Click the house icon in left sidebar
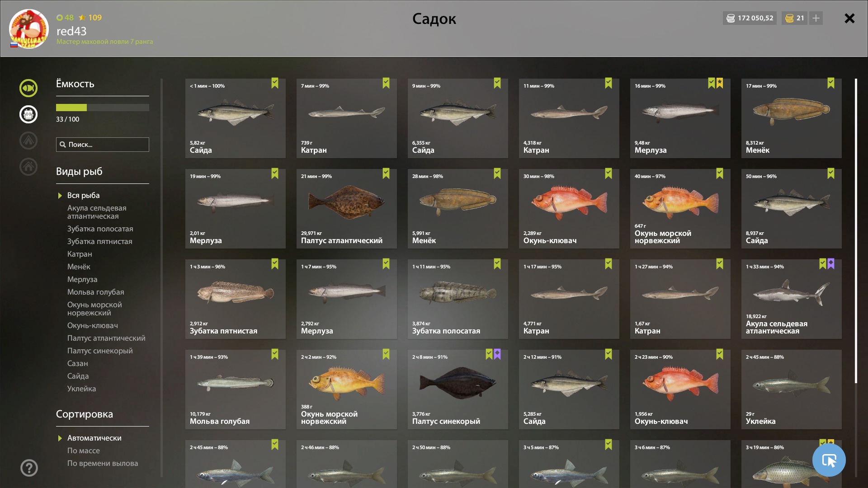This screenshot has width=868, height=488. pos(28,167)
